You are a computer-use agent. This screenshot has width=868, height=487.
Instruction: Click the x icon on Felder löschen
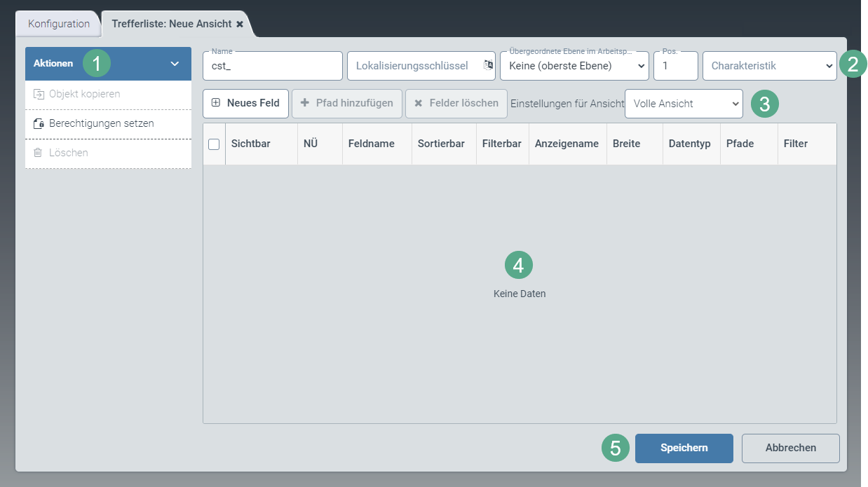(x=419, y=103)
